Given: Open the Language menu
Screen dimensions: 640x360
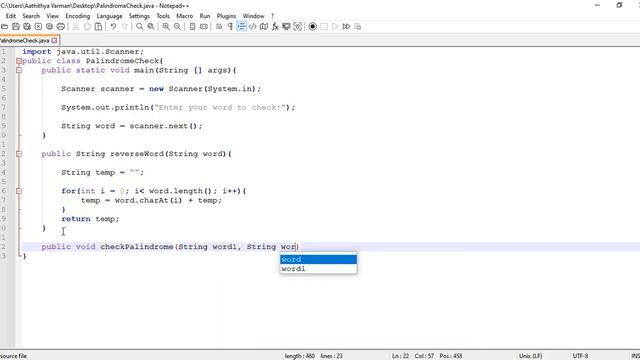Looking at the screenshot, I should point(109,16).
